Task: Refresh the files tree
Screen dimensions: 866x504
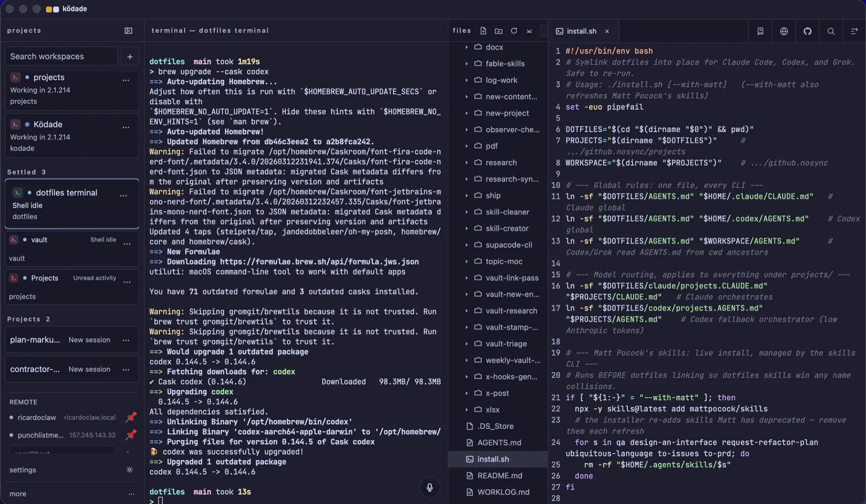Action: pos(514,31)
